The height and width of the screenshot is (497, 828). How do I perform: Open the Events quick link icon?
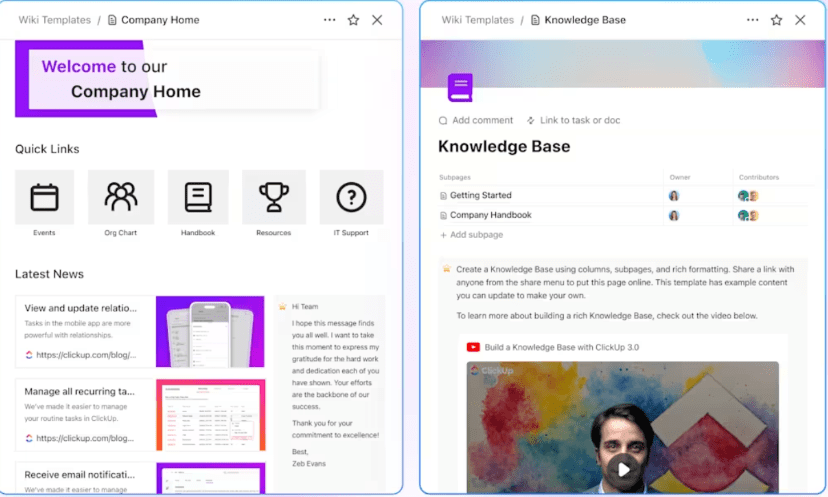click(44, 197)
